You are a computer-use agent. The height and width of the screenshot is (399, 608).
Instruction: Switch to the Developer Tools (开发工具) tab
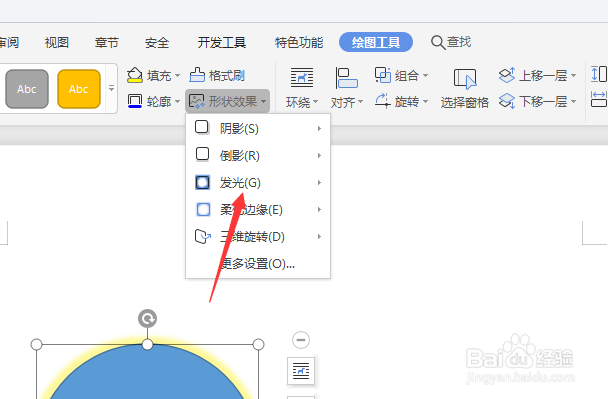[222, 42]
